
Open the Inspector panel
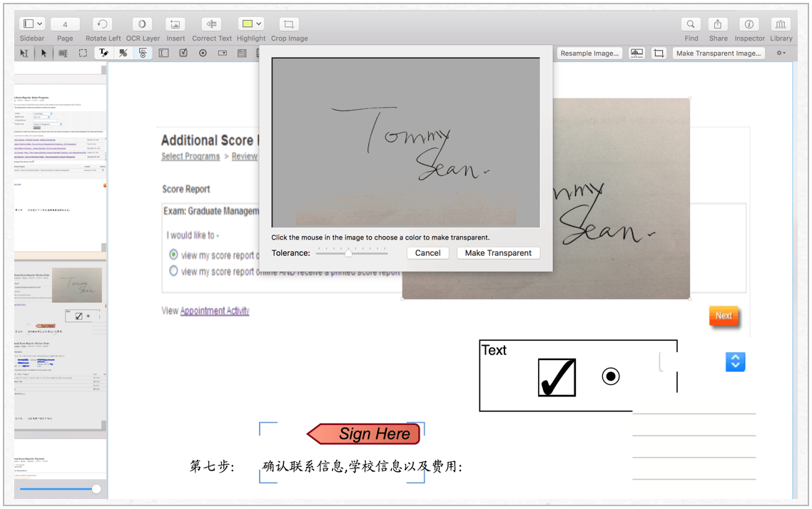tap(748, 24)
